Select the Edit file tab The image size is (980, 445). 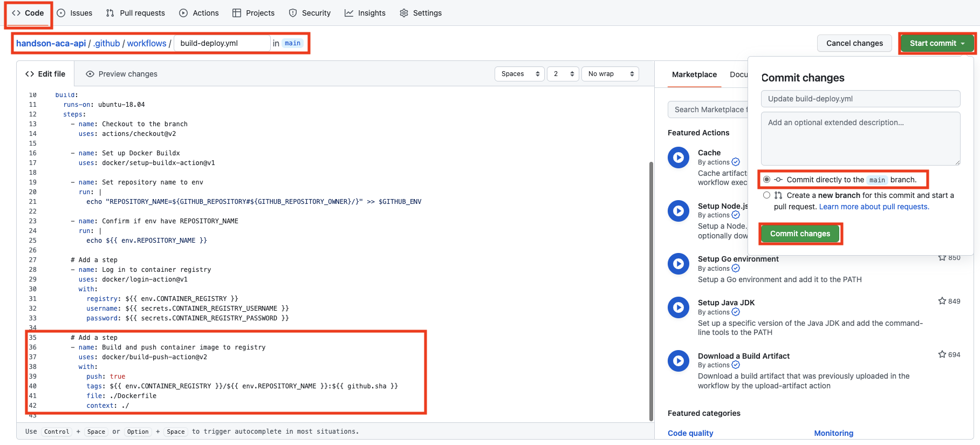[x=45, y=74]
